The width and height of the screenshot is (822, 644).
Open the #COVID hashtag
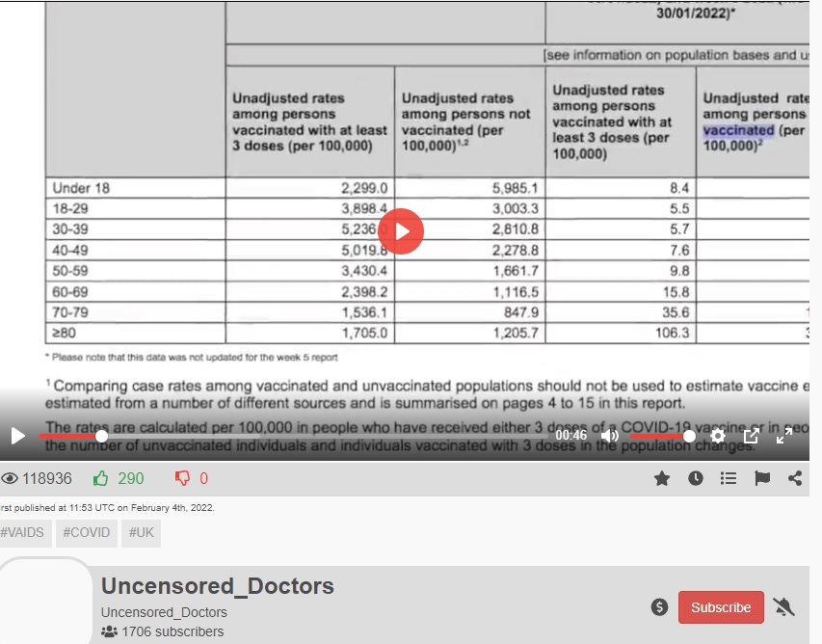(87, 533)
